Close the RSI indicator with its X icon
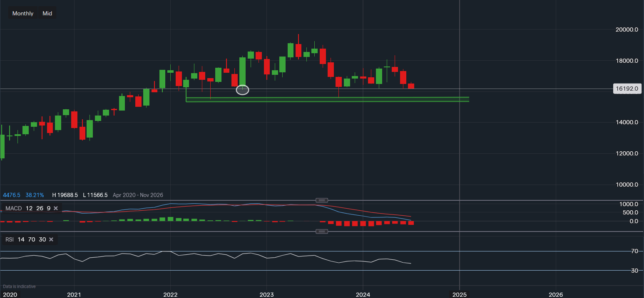The height and width of the screenshot is (298, 644). [x=51, y=239]
